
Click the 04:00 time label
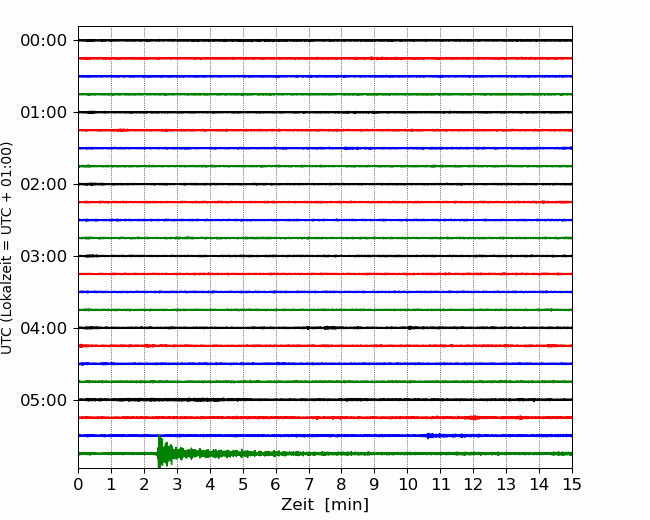coord(44,328)
